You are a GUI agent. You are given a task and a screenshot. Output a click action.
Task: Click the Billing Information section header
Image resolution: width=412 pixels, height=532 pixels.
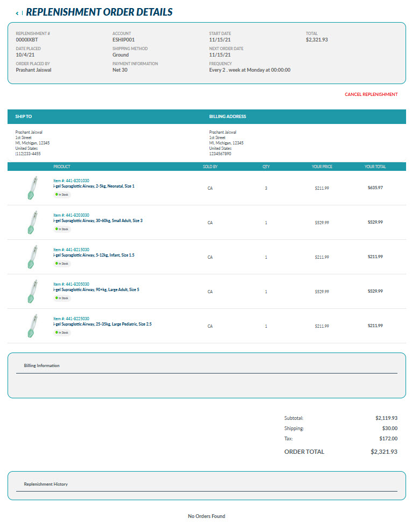click(41, 365)
